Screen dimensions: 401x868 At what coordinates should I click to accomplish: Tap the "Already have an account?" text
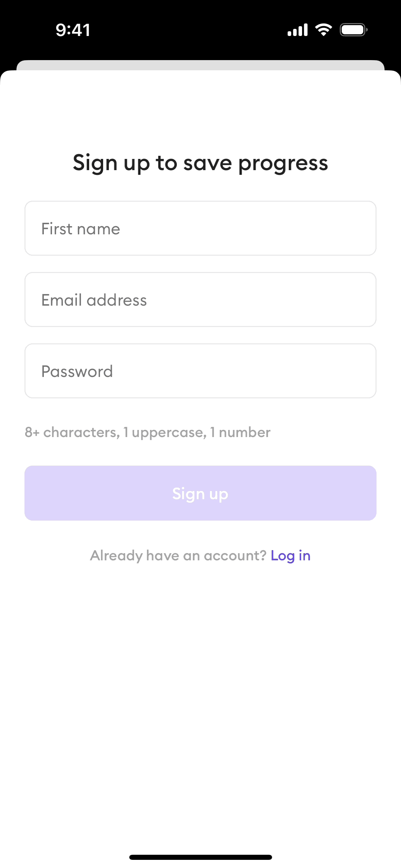pos(178,556)
